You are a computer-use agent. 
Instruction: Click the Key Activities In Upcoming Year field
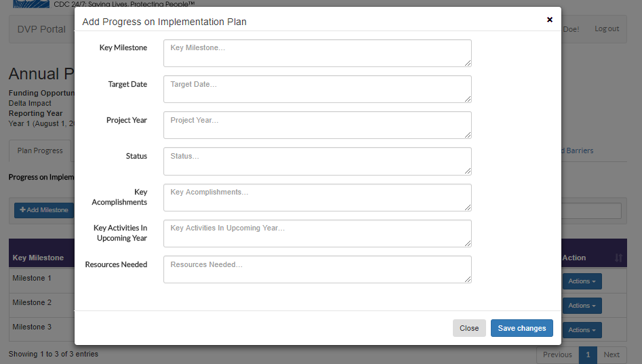(x=317, y=233)
